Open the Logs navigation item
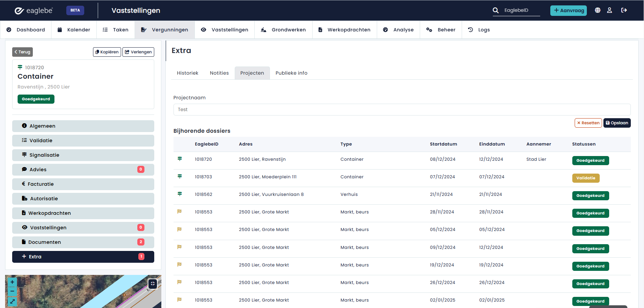 [479, 30]
